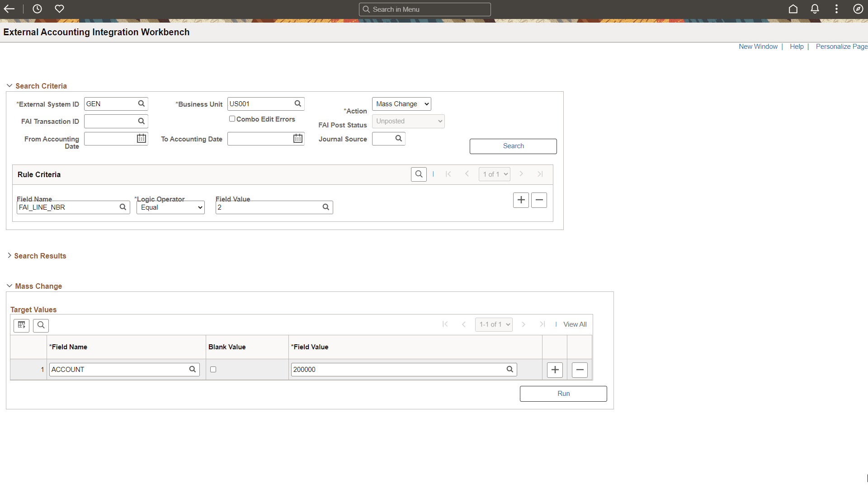Add a new Rule Criteria row

521,200
